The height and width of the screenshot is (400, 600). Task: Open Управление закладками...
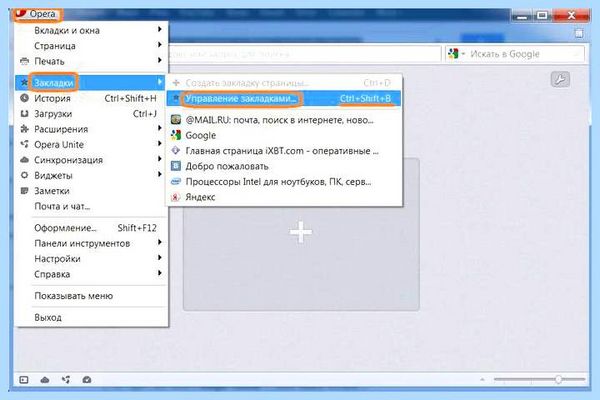tap(284, 98)
